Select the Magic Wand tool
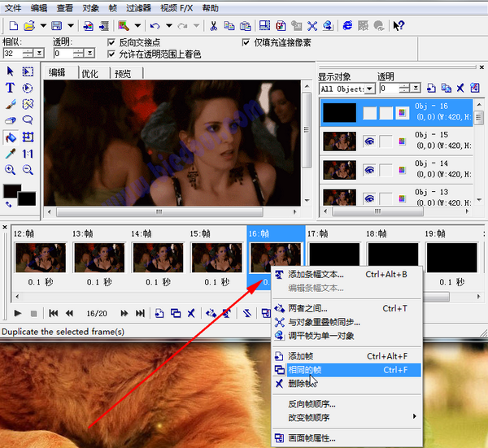 tap(28, 104)
